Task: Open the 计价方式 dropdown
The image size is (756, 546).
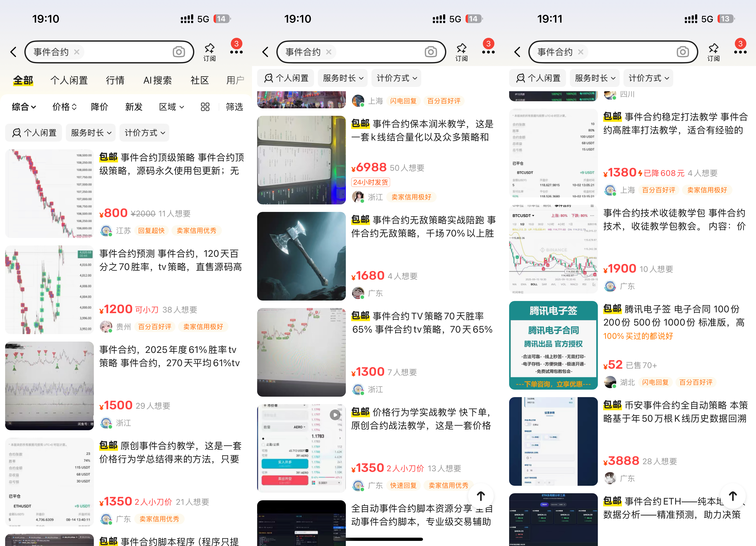Action: (x=144, y=133)
